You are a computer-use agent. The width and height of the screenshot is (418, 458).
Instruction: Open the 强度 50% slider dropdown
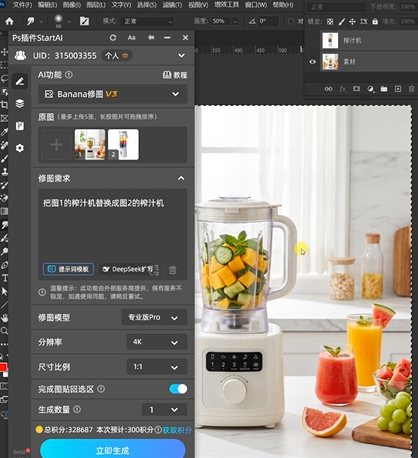tap(235, 21)
